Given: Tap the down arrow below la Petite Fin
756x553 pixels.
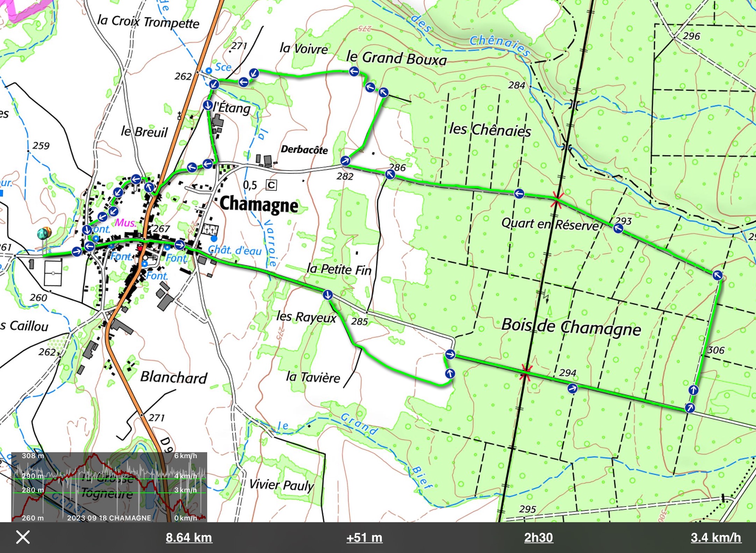Looking at the screenshot, I should click(x=328, y=295).
